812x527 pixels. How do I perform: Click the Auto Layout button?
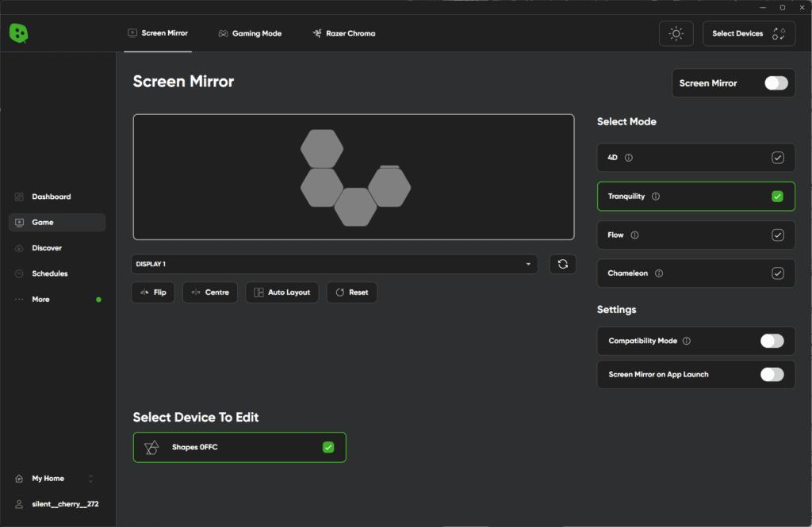282,292
